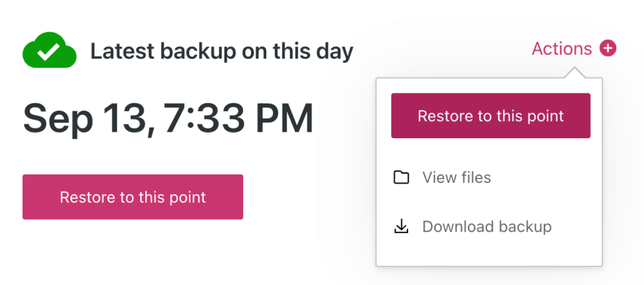Click the Sep 13 date text
The image size is (644, 285).
tap(84, 119)
